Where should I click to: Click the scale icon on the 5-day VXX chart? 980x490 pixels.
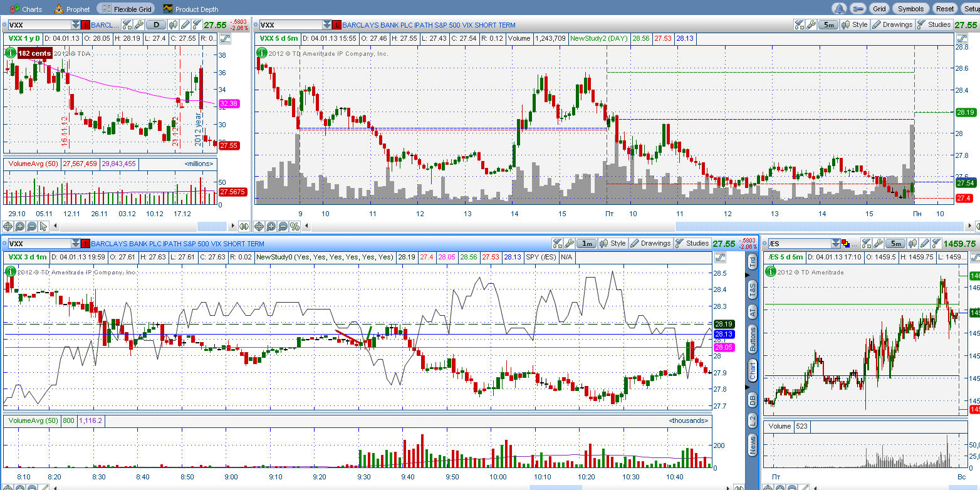(961, 39)
